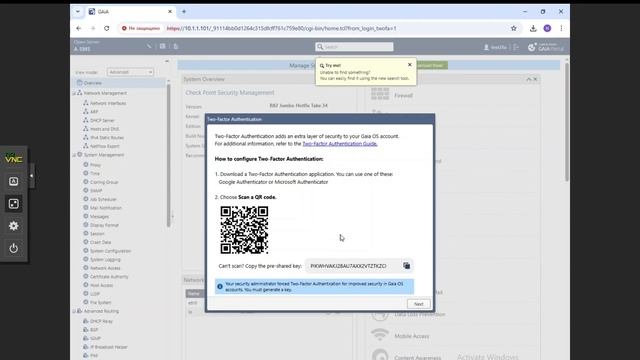The width and height of the screenshot is (640, 360).
Task: Select the GAIA browser tab
Action: click(x=130, y=11)
